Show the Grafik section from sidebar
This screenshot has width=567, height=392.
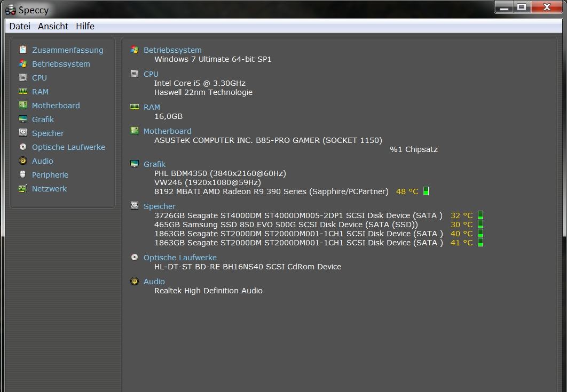[43, 119]
